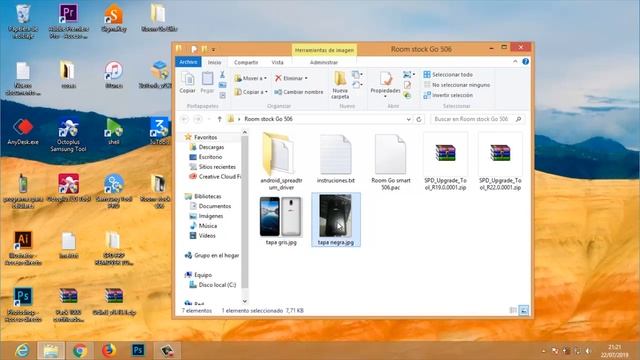This screenshot has height=360, width=640.
Task: Click the paste shortcut icon in Portapapeles
Action: pos(222,96)
